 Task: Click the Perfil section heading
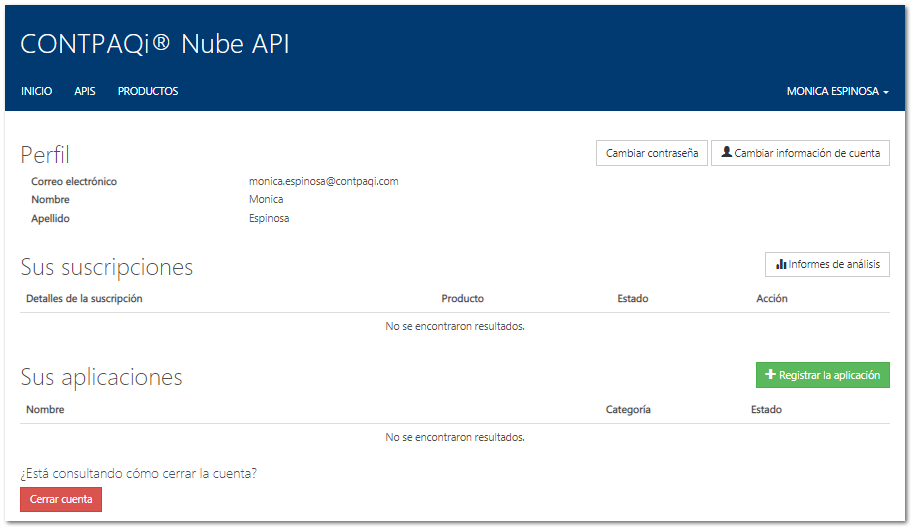pos(45,155)
